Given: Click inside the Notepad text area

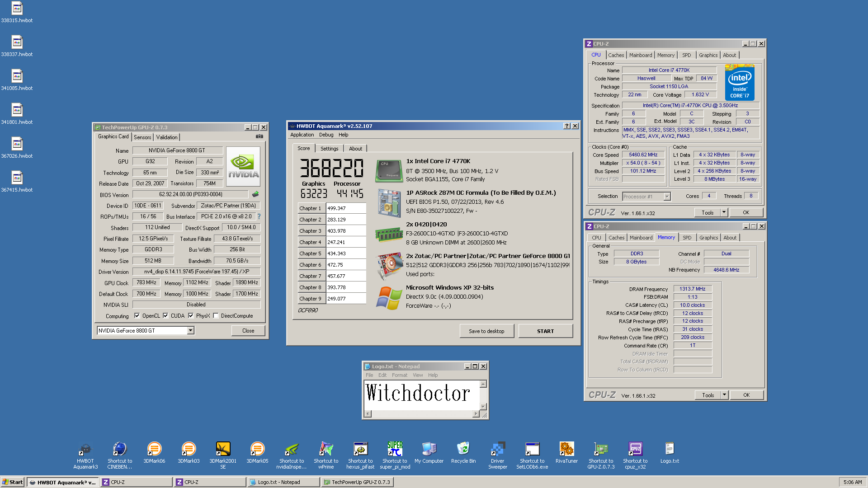Looking at the screenshot, I should [422, 395].
